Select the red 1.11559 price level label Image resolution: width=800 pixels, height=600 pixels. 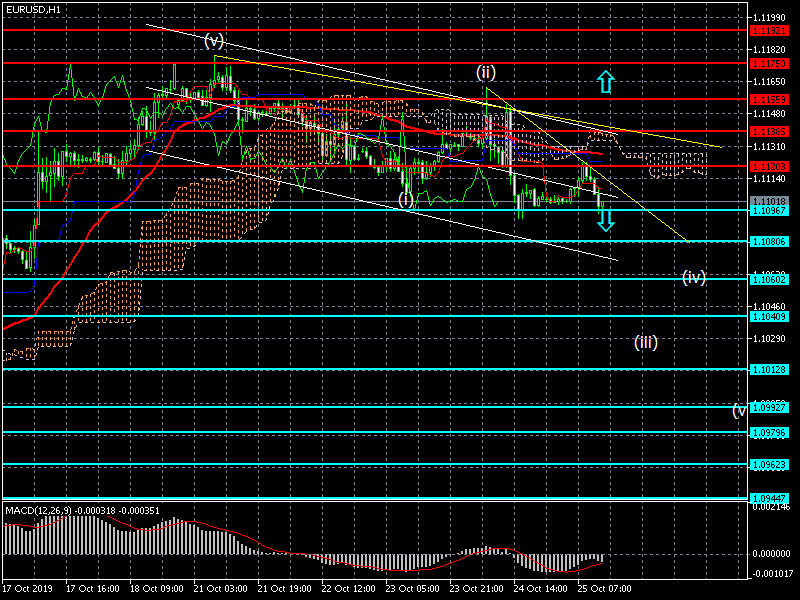[x=769, y=99]
